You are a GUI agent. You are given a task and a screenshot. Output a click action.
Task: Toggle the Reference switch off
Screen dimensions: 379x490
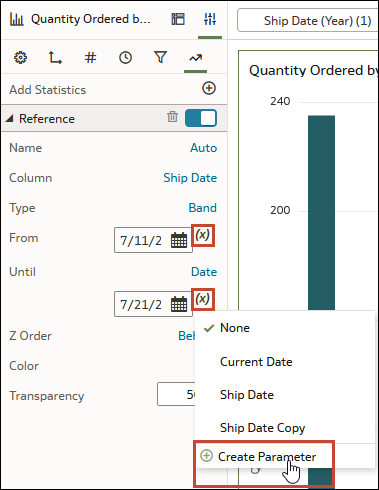pyautogui.click(x=201, y=118)
